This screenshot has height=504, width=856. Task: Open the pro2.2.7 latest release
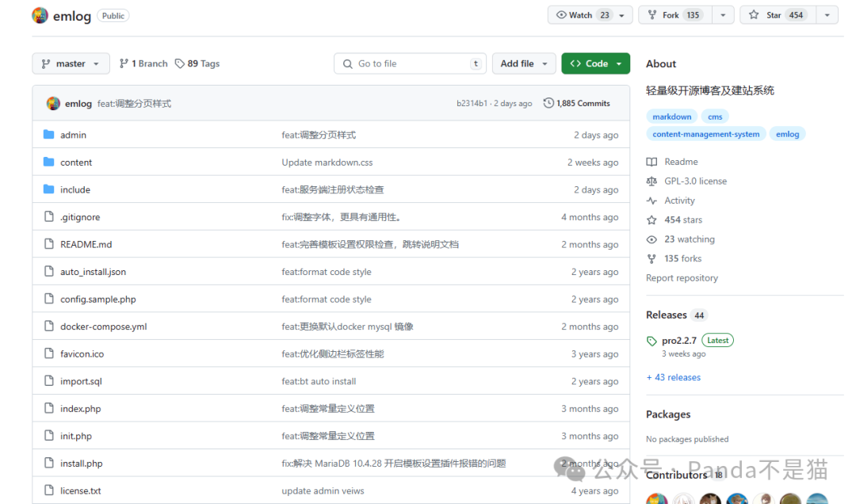tap(679, 340)
